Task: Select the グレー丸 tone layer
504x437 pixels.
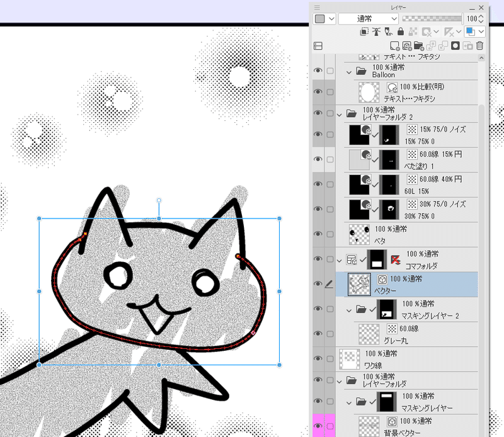Action: 406,334
